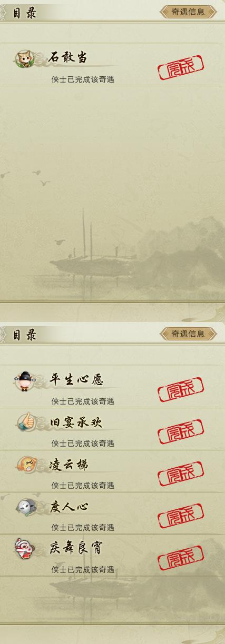This screenshot has height=644, width=225.
Task: Click the red seal stamp beside 凌云梯
Action: click(x=181, y=474)
